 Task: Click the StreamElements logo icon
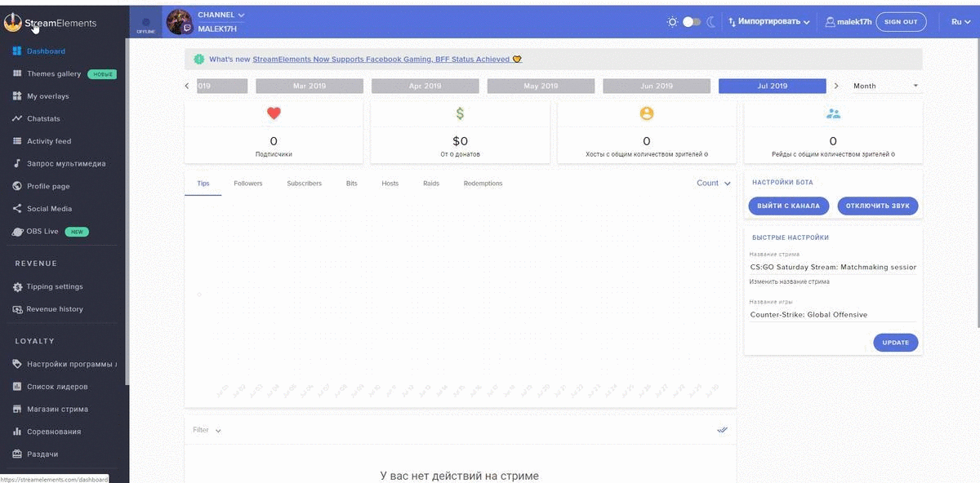click(x=12, y=22)
